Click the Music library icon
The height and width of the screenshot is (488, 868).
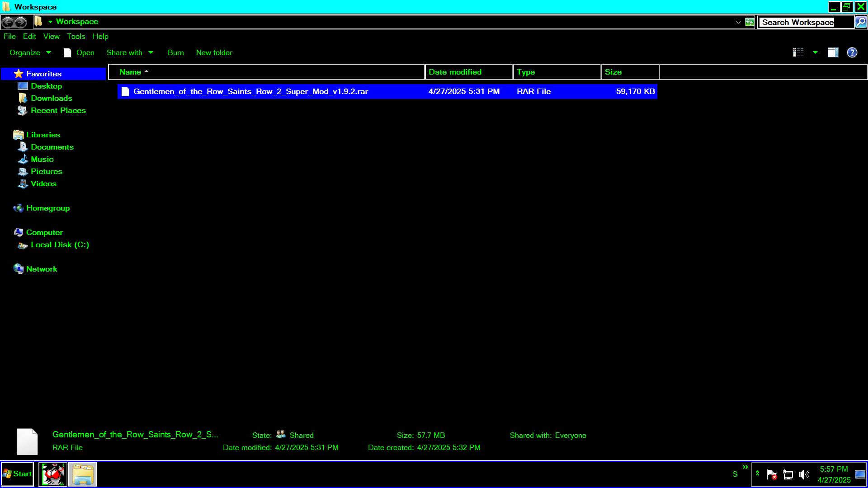[23, 159]
